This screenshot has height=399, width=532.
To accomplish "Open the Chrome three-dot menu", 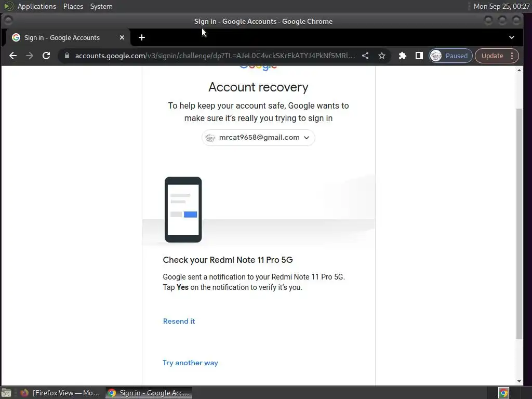I will 512,56.
